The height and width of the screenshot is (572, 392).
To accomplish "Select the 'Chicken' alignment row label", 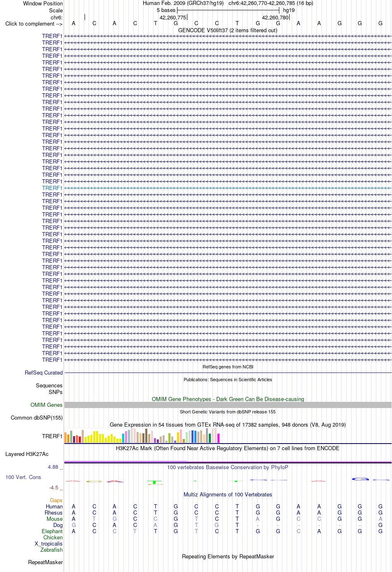I will [53, 537].
